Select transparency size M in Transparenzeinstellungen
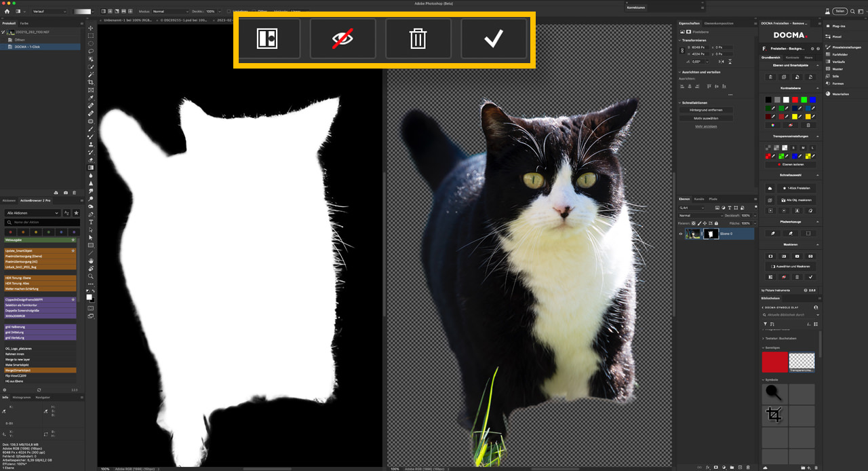Viewport: 868px width, 471px height. [x=804, y=147]
